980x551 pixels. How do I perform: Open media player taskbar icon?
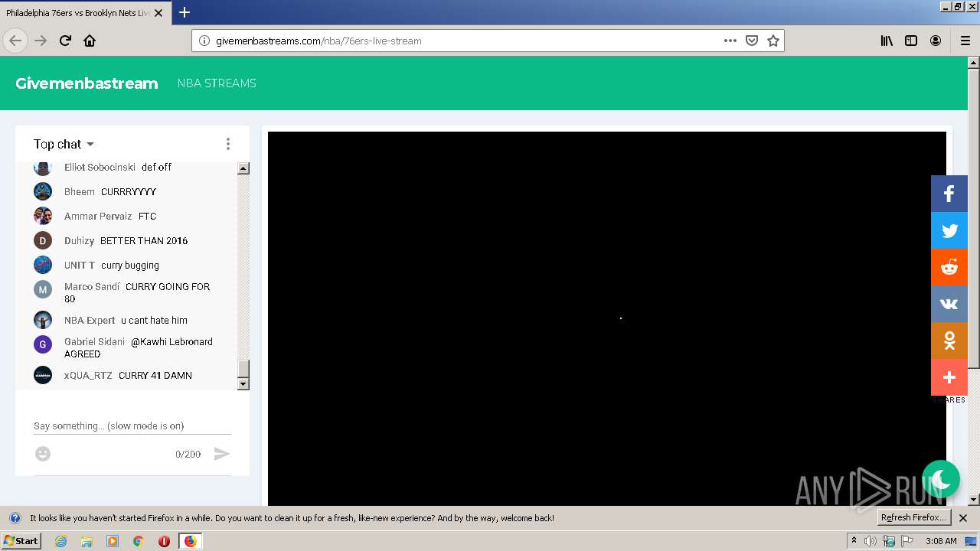[x=113, y=541]
